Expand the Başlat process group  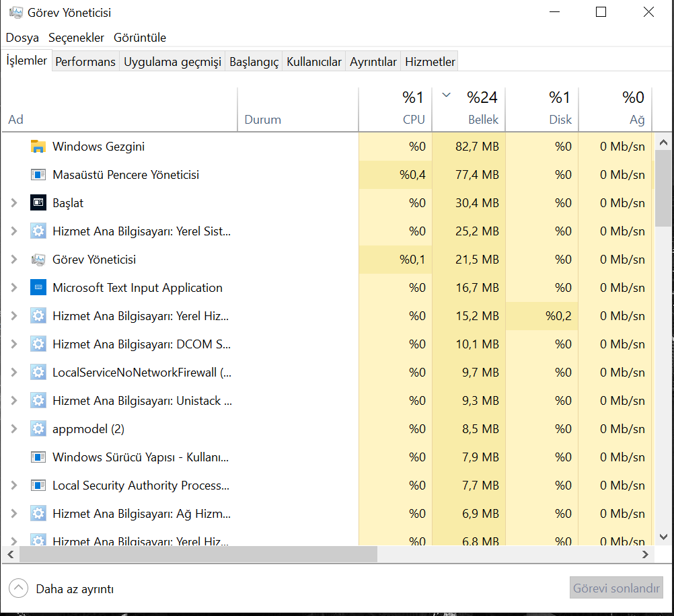point(13,203)
